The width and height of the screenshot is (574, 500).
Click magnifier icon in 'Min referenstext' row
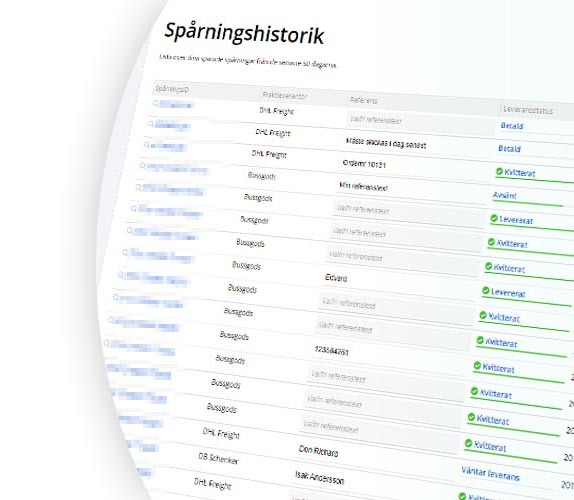tap(142, 166)
